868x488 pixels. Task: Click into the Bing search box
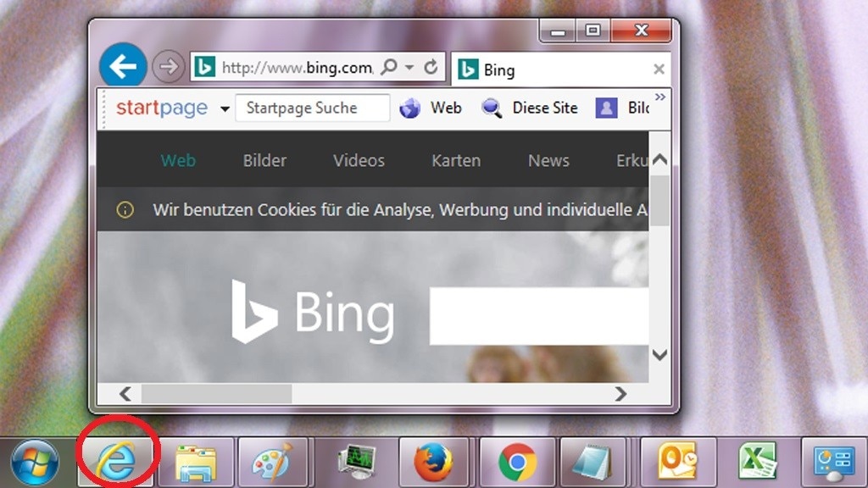click(x=538, y=316)
